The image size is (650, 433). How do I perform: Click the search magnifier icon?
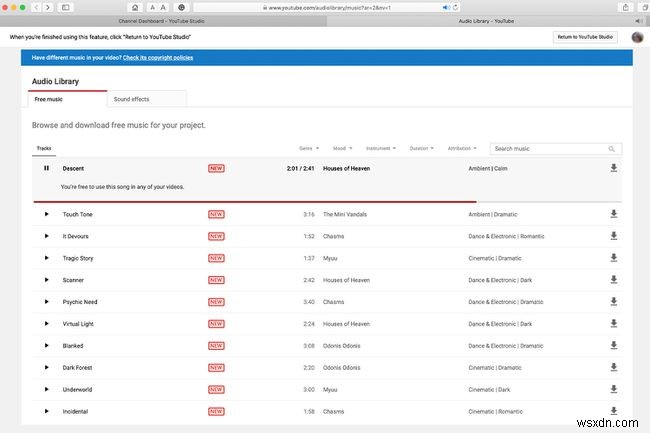point(611,149)
